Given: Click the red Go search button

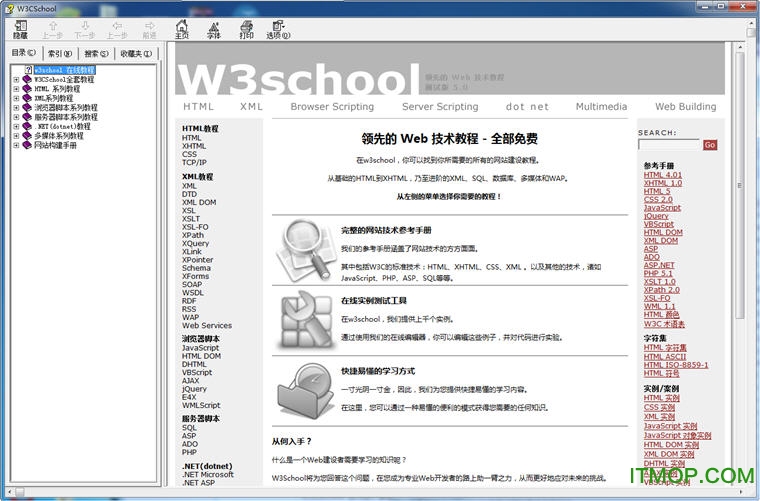Looking at the screenshot, I should click(x=710, y=145).
